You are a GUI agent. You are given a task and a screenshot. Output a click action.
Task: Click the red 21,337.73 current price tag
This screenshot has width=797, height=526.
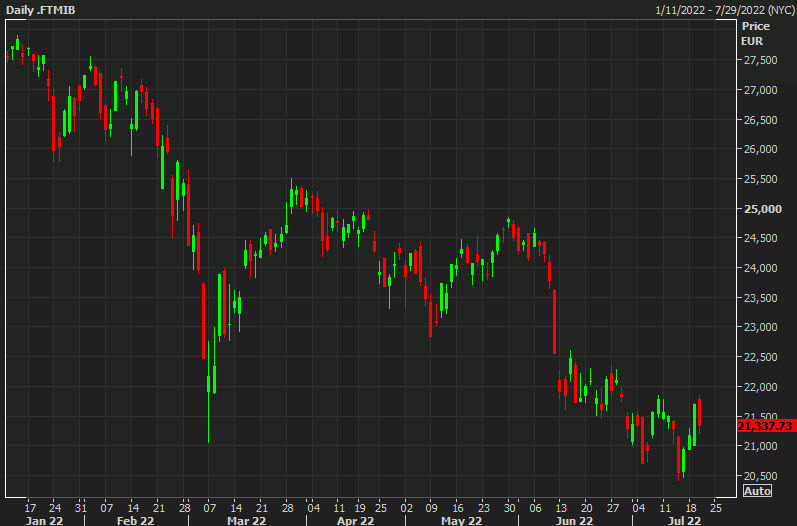(x=765, y=426)
